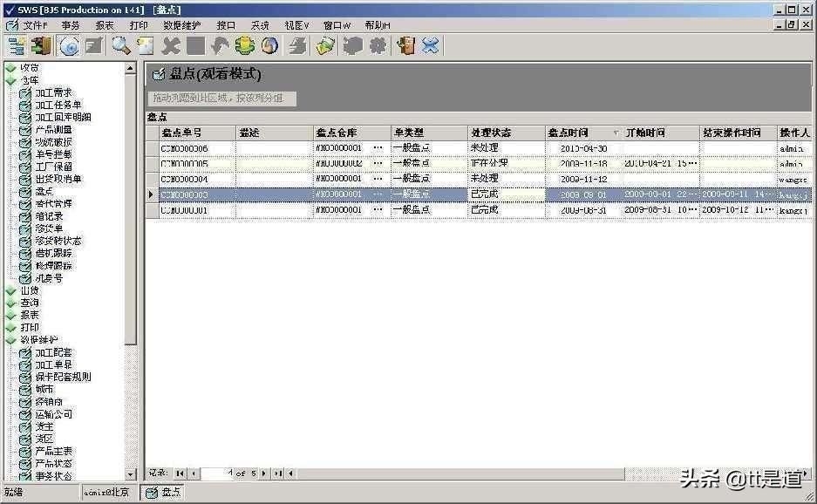817x504 pixels.
Task: Sort by 处理状态 column header
Action: [507, 133]
